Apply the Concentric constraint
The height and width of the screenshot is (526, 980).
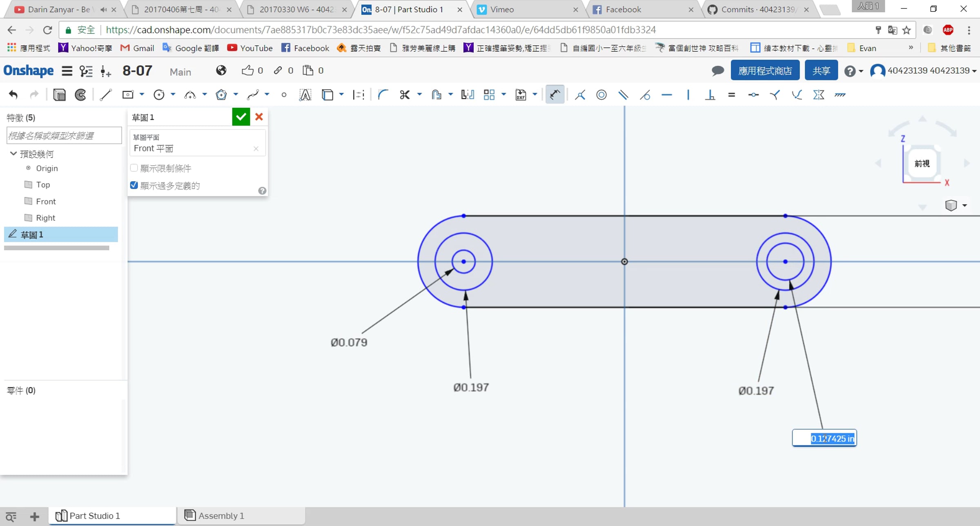click(601, 95)
